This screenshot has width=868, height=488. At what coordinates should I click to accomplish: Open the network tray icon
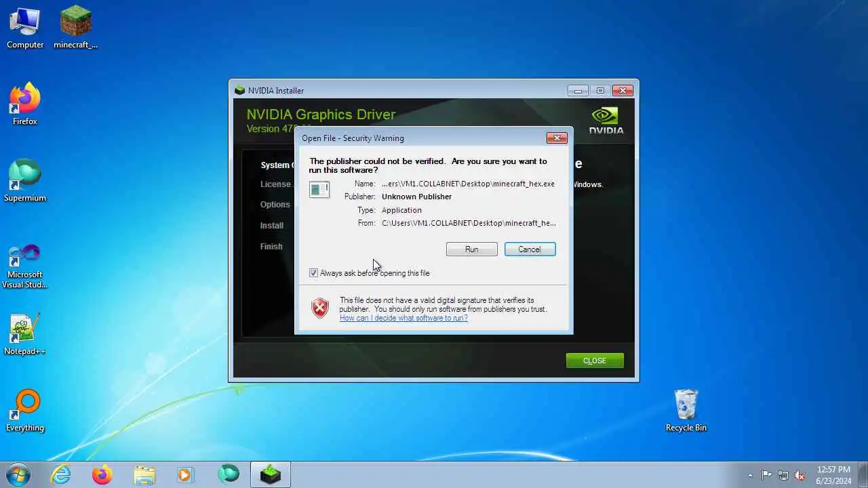pos(783,475)
